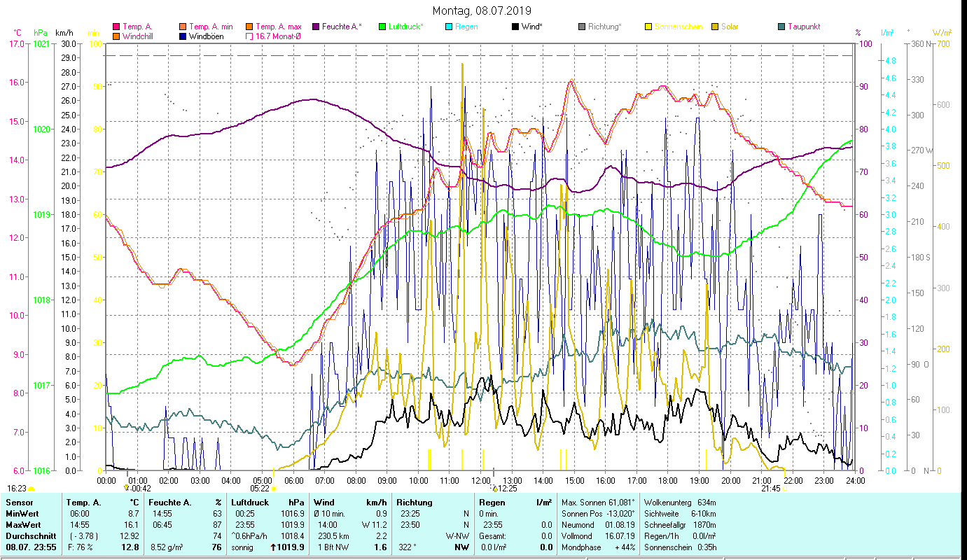The width and height of the screenshot is (967, 560).
Task: Select the hPa axis unit label at top left
Action: [40, 32]
